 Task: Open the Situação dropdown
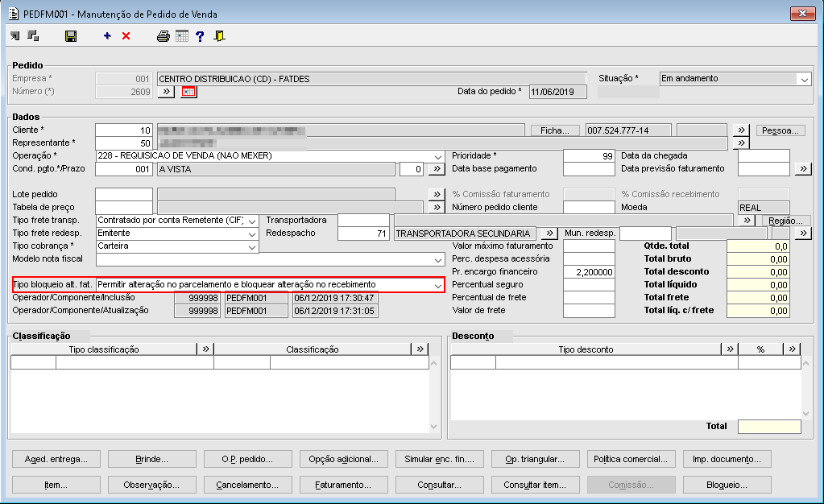click(x=805, y=80)
